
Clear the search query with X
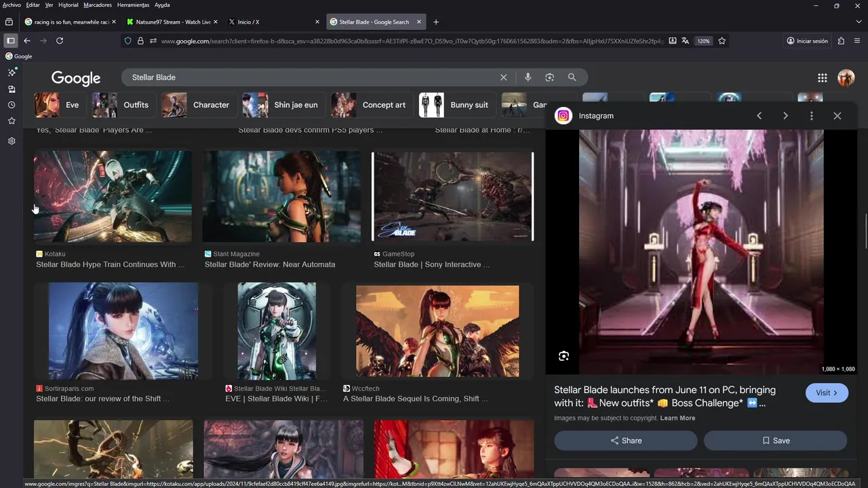click(x=503, y=77)
